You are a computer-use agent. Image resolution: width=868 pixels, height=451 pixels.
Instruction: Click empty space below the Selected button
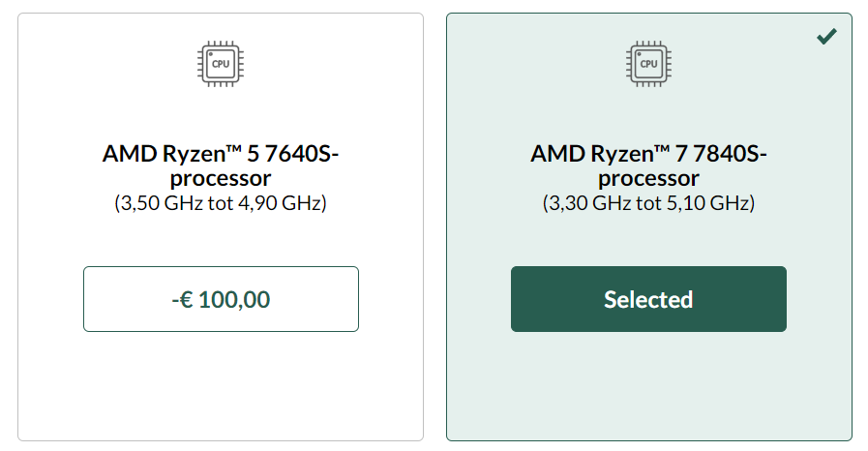[x=648, y=387]
